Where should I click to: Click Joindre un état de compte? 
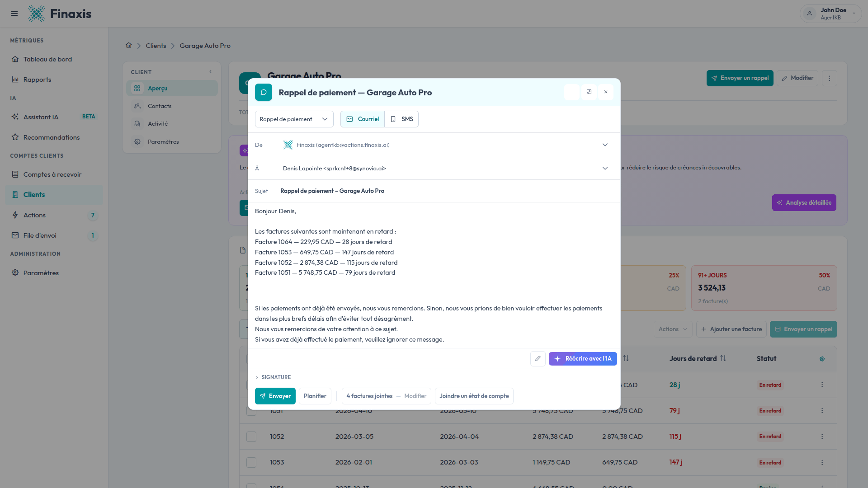point(474,396)
